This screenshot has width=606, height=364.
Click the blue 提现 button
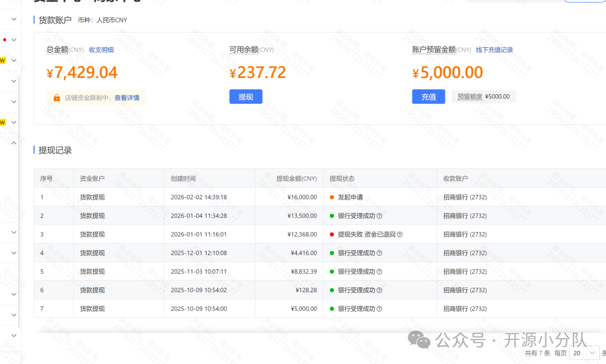pos(246,96)
